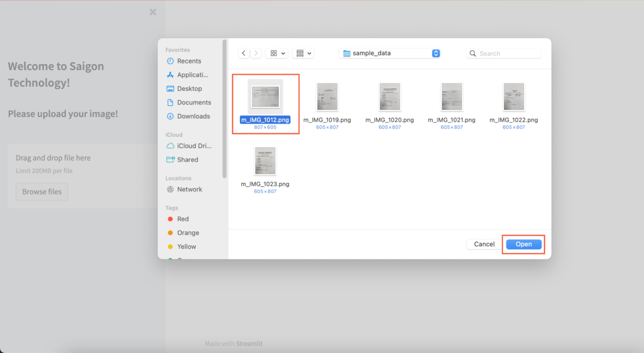Select iCloud Drive in the sidebar
The image size is (644, 353).
[194, 146]
